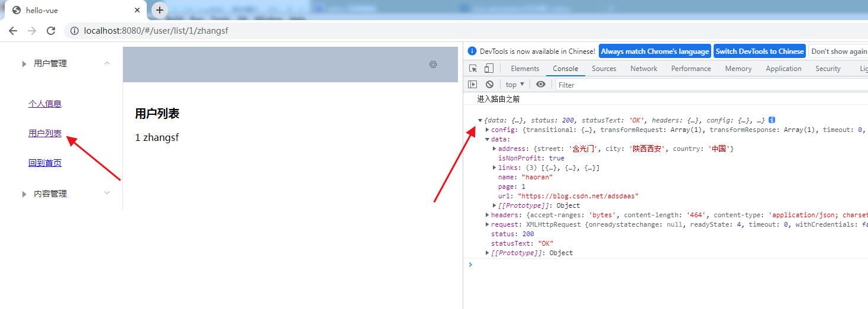868x309 pixels.
Task: Click the status: 200 row
Action: 512,234
